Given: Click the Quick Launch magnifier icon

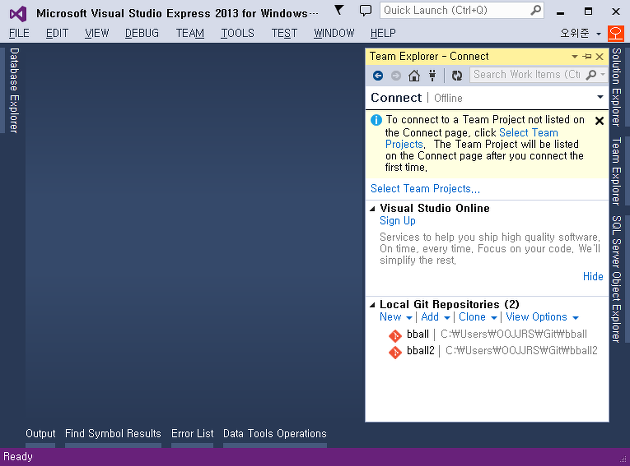Looking at the screenshot, I should [536, 10].
